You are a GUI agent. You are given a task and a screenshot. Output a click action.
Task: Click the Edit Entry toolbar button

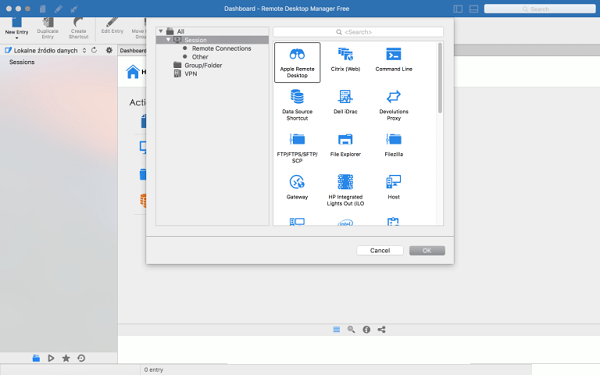pyautogui.click(x=112, y=26)
